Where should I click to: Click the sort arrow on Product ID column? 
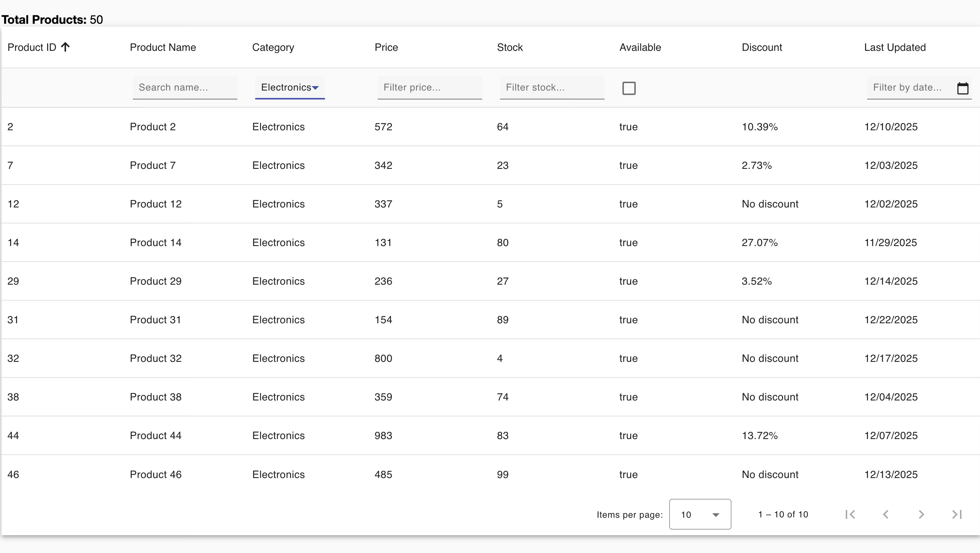point(65,46)
